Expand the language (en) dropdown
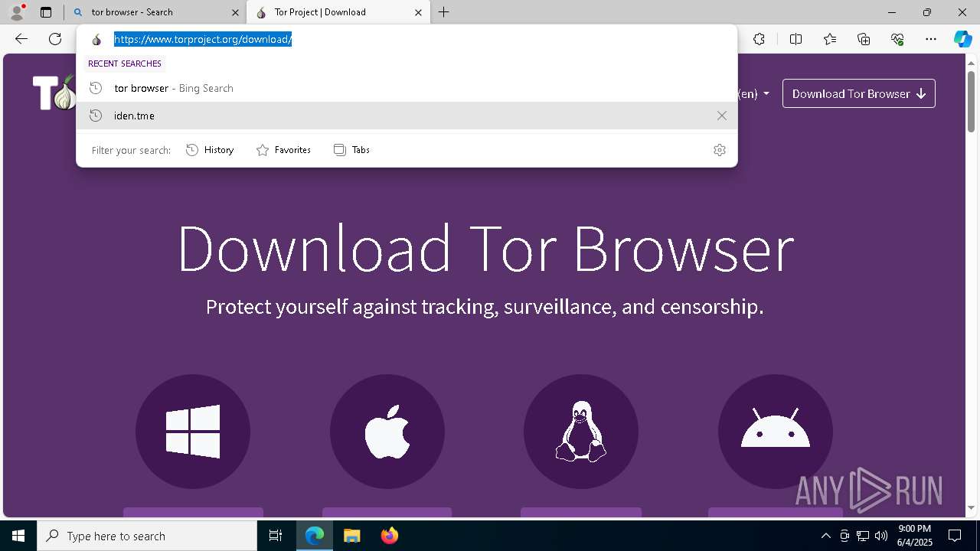The width and height of the screenshot is (980, 551). (x=754, y=93)
